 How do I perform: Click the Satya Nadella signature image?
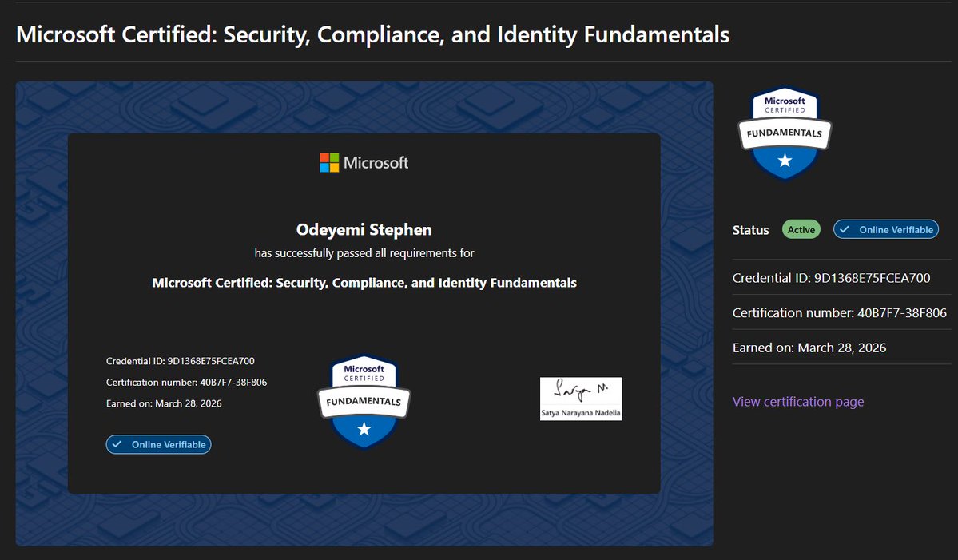(x=581, y=398)
